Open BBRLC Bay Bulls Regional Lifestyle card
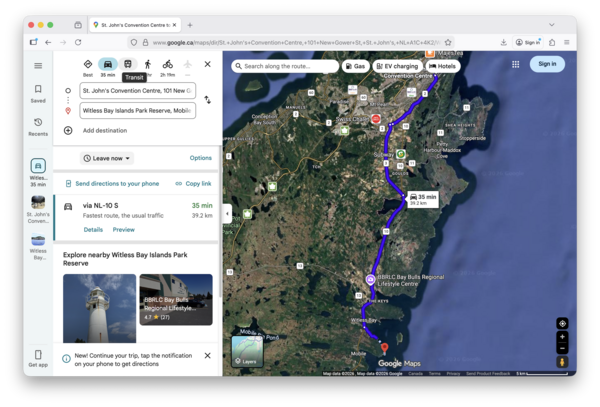This screenshot has height=407, width=600. [x=176, y=300]
